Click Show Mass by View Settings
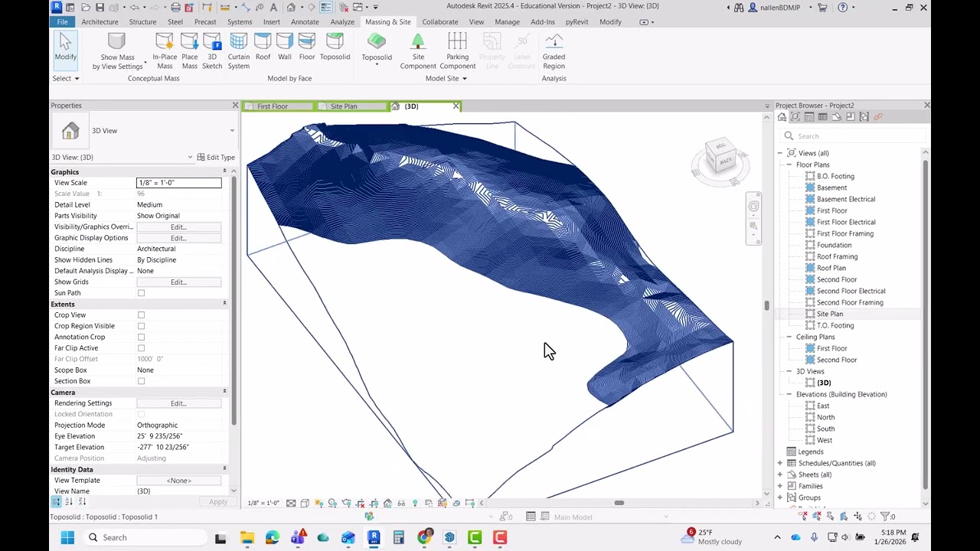This screenshot has width=980, height=551. pyautogui.click(x=117, y=51)
